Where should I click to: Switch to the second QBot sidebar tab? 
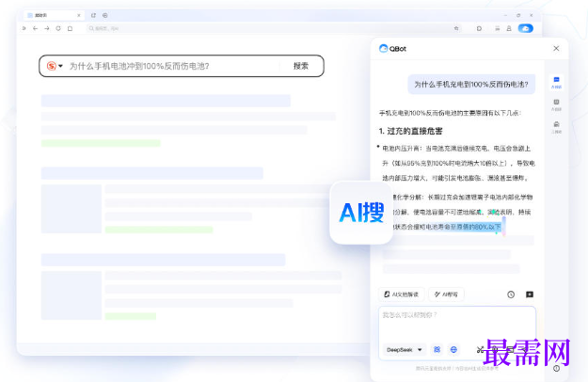(556, 105)
